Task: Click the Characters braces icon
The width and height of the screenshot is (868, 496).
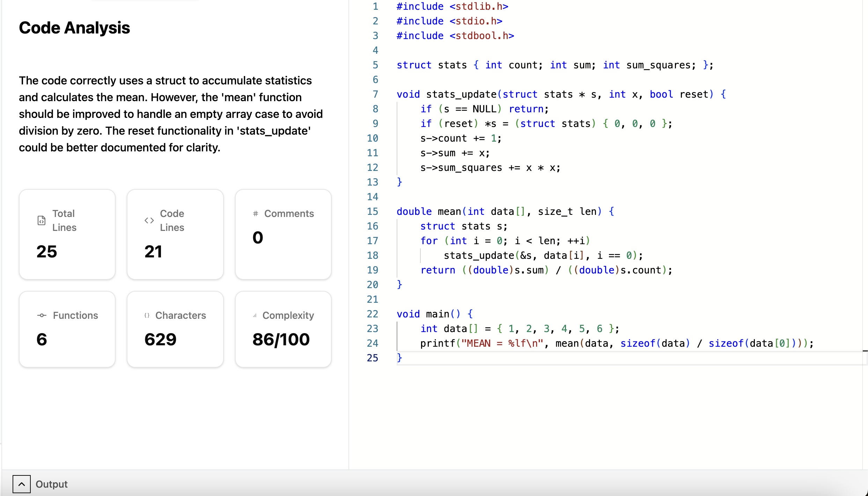Action: coord(147,315)
